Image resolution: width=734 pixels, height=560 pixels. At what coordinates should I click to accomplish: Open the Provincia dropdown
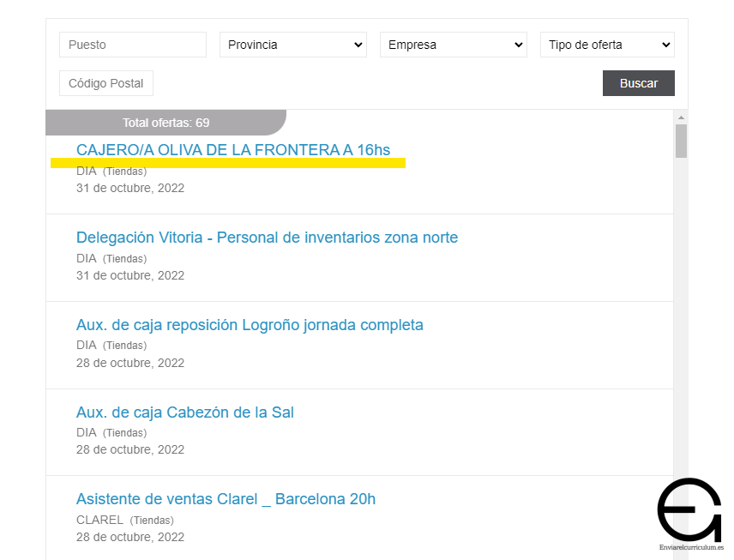(293, 45)
